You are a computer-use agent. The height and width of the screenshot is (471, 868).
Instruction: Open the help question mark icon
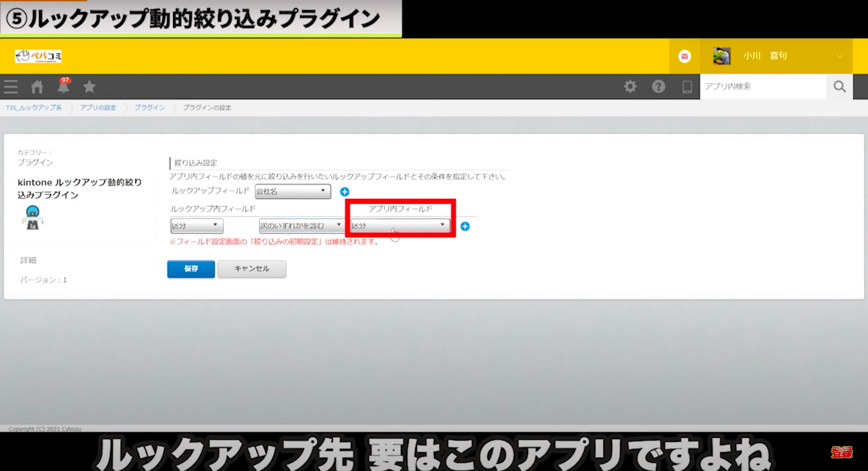click(x=658, y=87)
